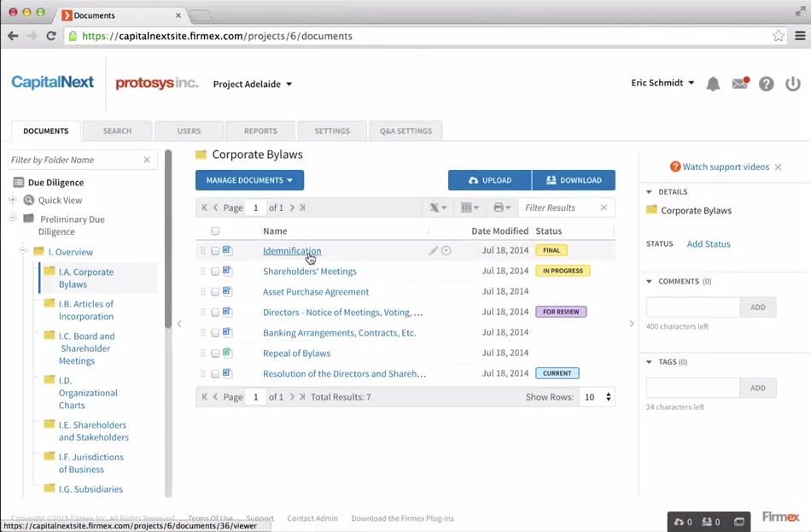
Task: Go to next page in bottom pager
Action: pyautogui.click(x=292, y=397)
